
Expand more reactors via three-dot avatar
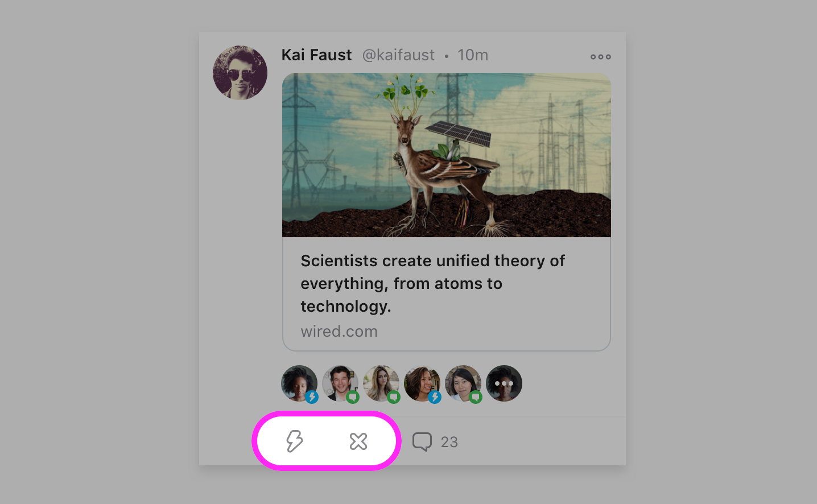[x=504, y=383]
